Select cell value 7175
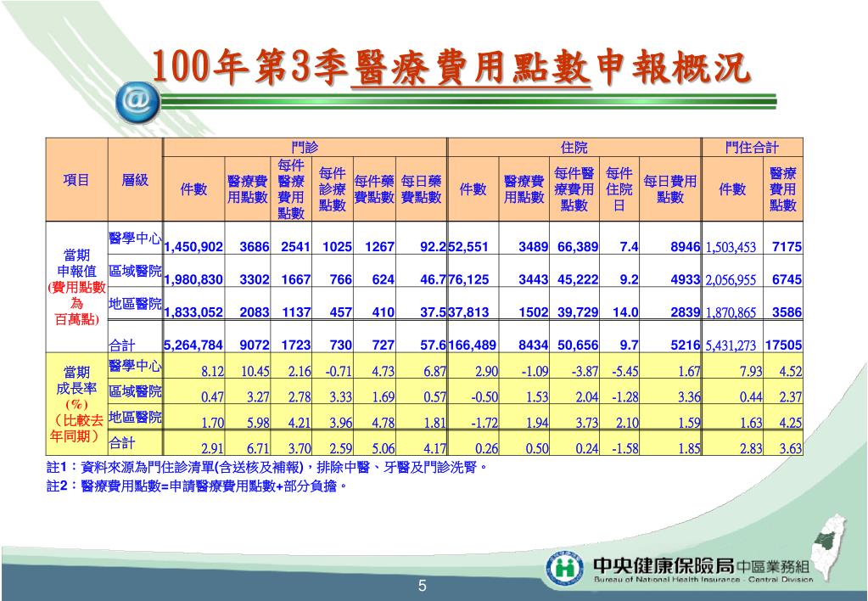This screenshot has width=868, height=601. click(787, 246)
